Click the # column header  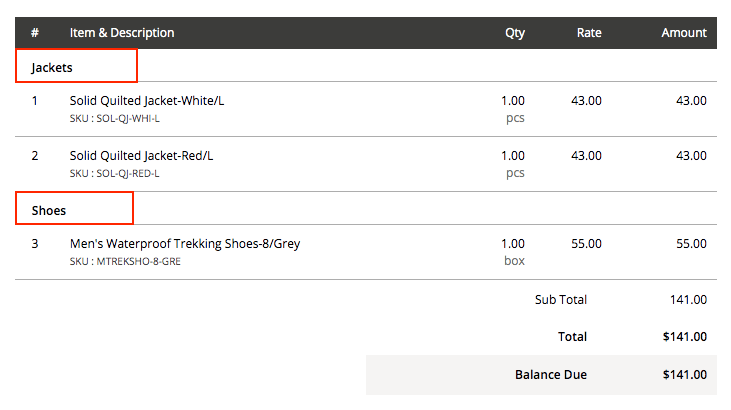[x=35, y=33]
